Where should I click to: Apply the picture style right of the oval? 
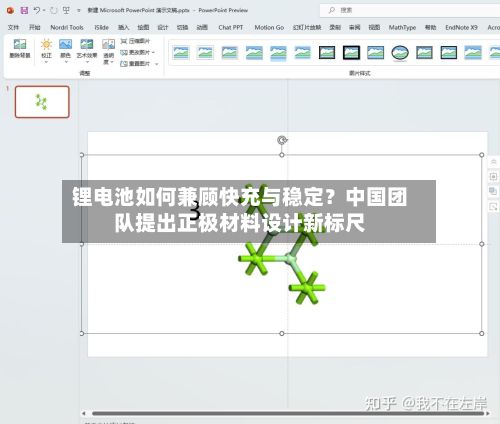click(x=424, y=52)
